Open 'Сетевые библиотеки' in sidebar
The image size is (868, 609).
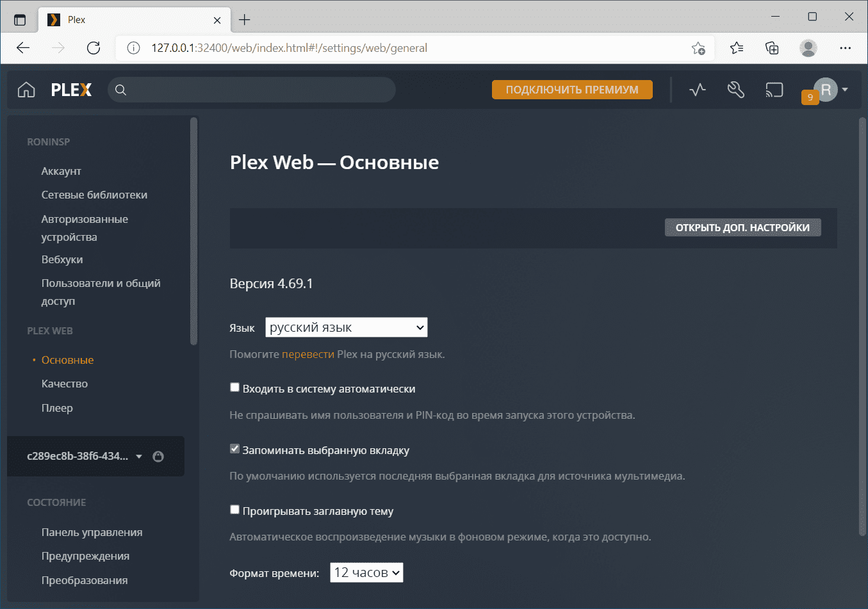(x=95, y=195)
